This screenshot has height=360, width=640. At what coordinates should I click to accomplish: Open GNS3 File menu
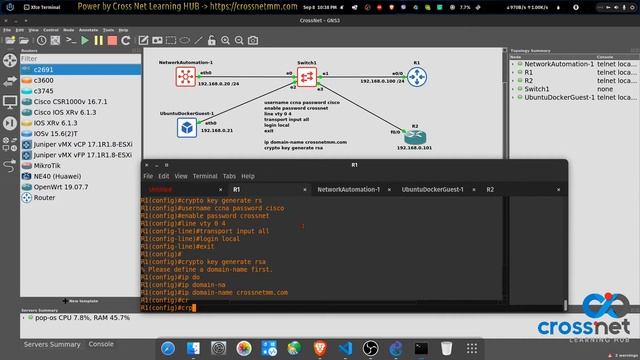(7, 30)
